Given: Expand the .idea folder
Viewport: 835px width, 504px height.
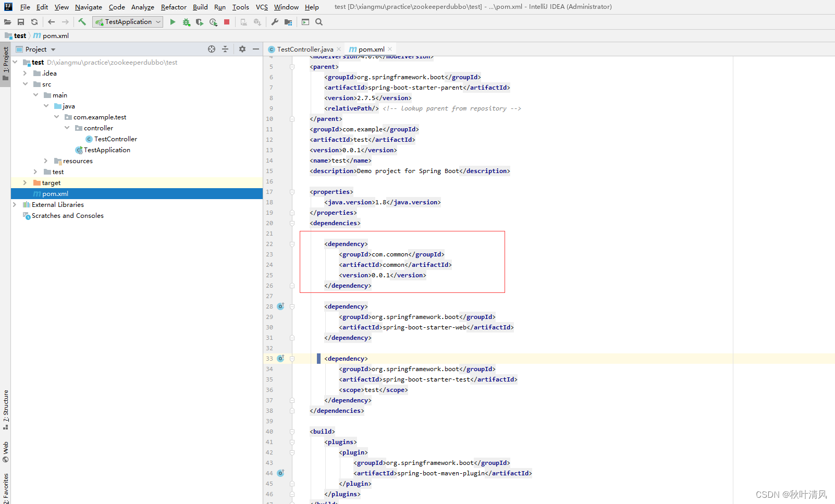Looking at the screenshot, I should pos(25,73).
